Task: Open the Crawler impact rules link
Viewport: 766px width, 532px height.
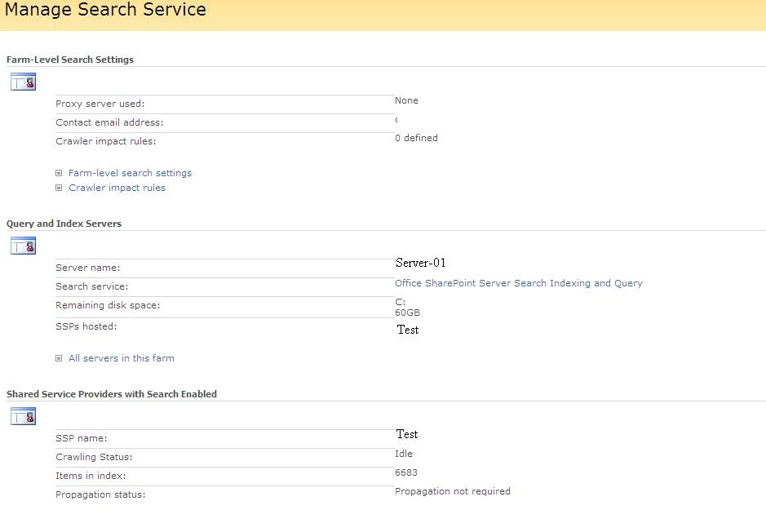Action: (x=117, y=188)
